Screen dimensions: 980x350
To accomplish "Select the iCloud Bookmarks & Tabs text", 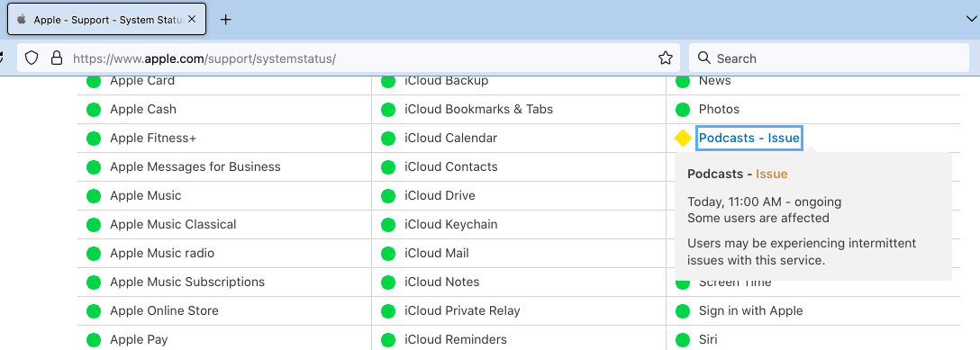I will click(x=479, y=109).
